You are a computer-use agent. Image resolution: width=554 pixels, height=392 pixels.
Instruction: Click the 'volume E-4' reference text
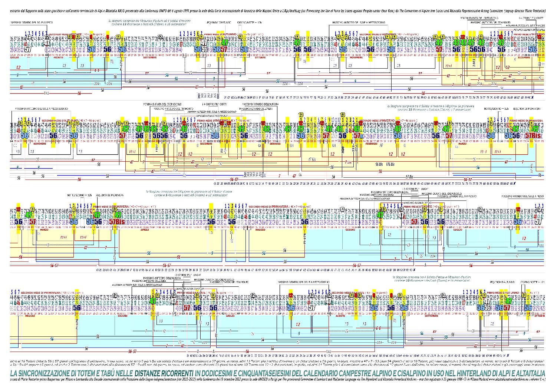coord(537,379)
